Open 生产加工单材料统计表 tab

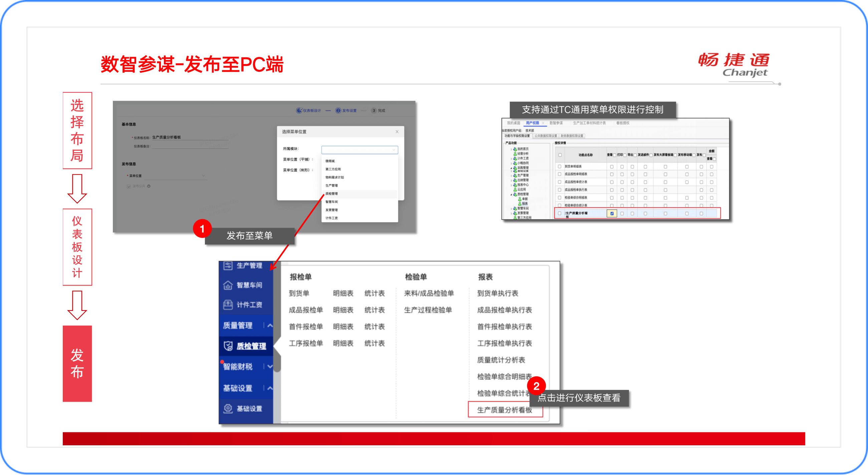coord(589,123)
